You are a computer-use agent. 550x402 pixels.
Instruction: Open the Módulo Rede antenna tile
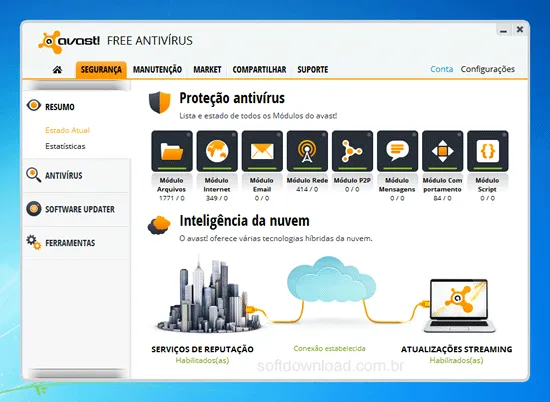[307, 151]
